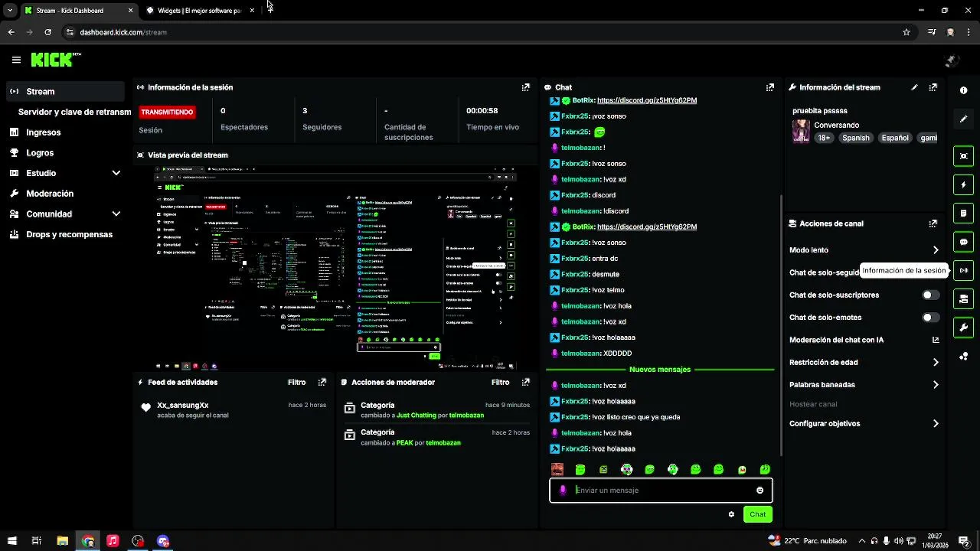This screenshot has width=980, height=551.
Task: Open emoji picker in chat input
Action: (x=759, y=491)
